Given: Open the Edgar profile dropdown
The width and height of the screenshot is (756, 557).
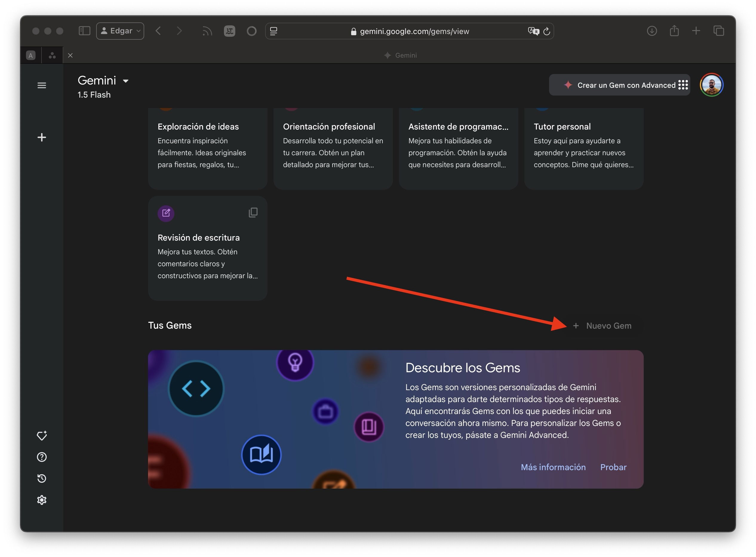Looking at the screenshot, I should [120, 31].
